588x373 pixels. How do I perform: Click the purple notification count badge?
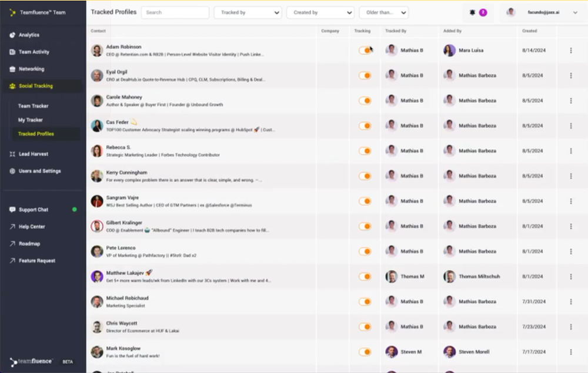483,12
